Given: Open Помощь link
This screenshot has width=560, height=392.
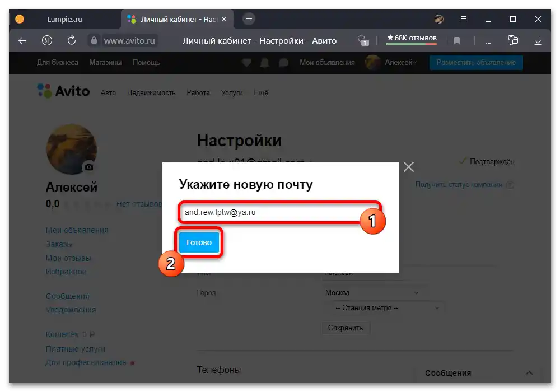Looking at the screenshot, I should [146, 63].
